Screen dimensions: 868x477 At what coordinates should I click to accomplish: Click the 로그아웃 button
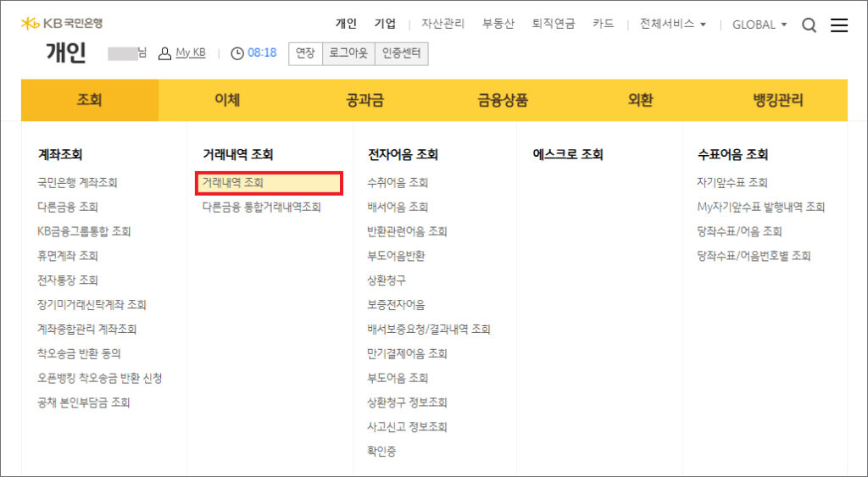coord(348,53)
